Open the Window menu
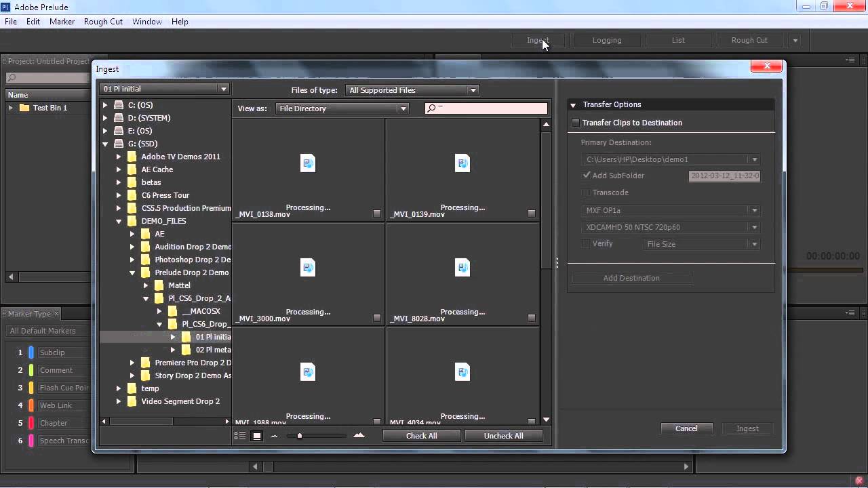 [x=147, y=22]
